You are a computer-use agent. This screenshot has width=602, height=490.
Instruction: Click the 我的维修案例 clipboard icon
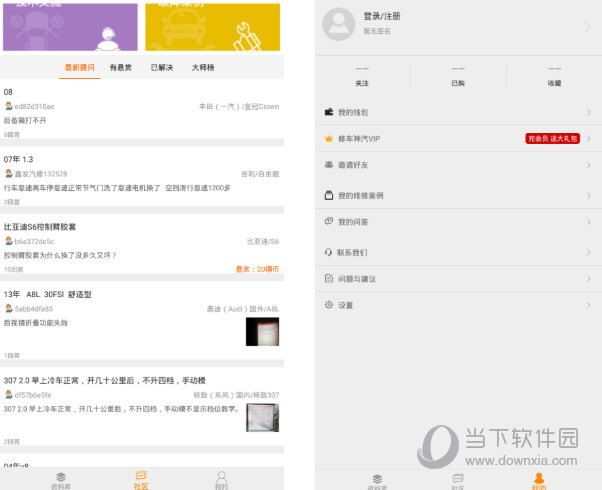pyautogui.click(x=329, y=195)
